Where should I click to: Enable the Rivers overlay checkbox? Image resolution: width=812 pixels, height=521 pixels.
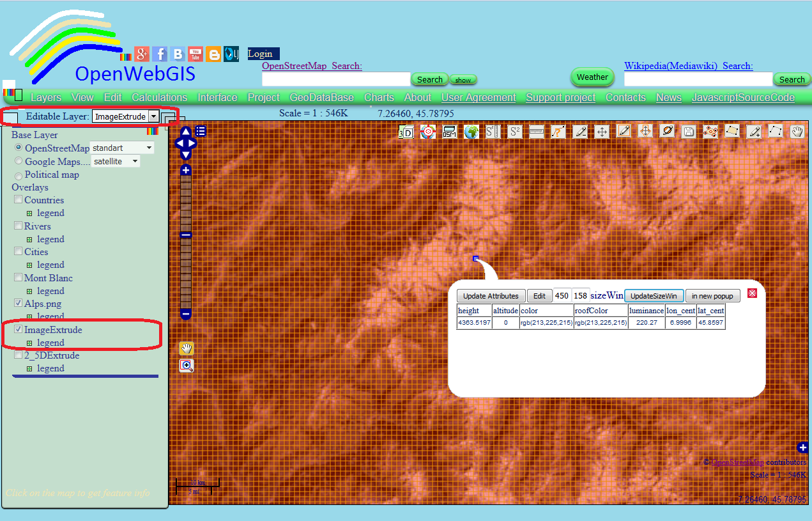coord(18,226)
